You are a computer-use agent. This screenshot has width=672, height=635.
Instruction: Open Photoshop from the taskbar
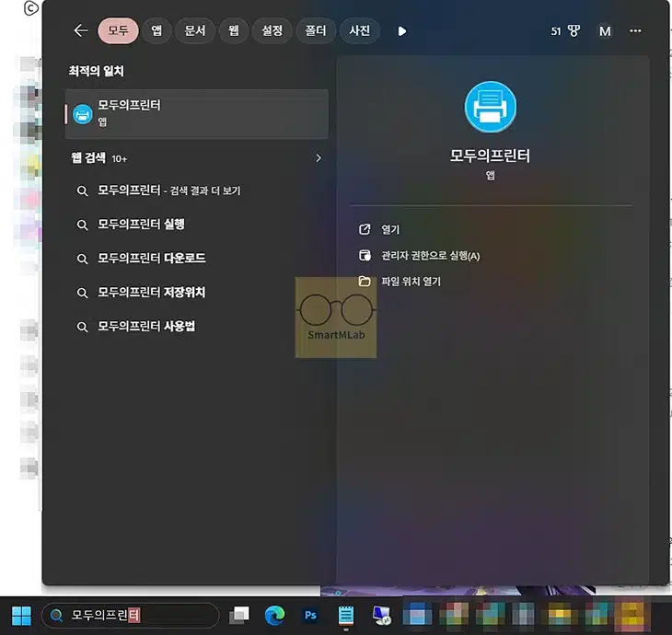pos(310,616)
